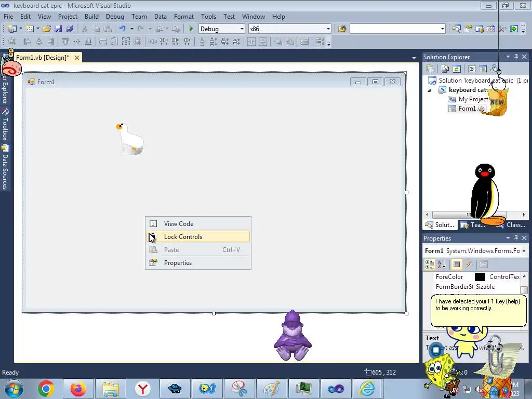Viewport: 532px width, 399px height.
Task: Click the Align to Grid layout icon
Action: (x=12, y=42)
